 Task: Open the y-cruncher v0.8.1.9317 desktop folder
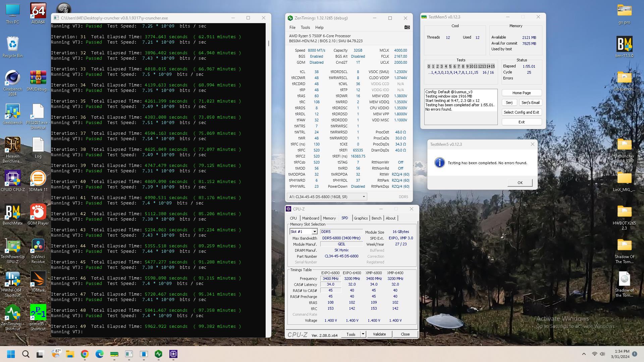pyautogui.click(x=624, y=150)
